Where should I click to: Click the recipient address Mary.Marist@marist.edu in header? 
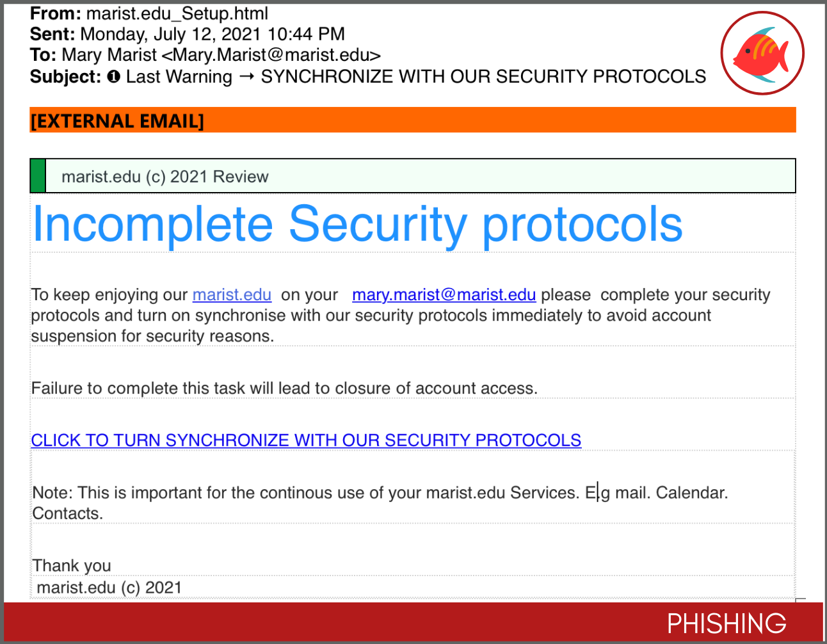click(x=277, y=55)
